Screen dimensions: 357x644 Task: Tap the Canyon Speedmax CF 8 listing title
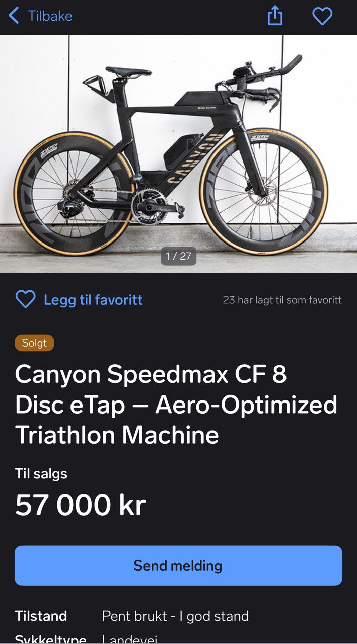pos(176,405)
